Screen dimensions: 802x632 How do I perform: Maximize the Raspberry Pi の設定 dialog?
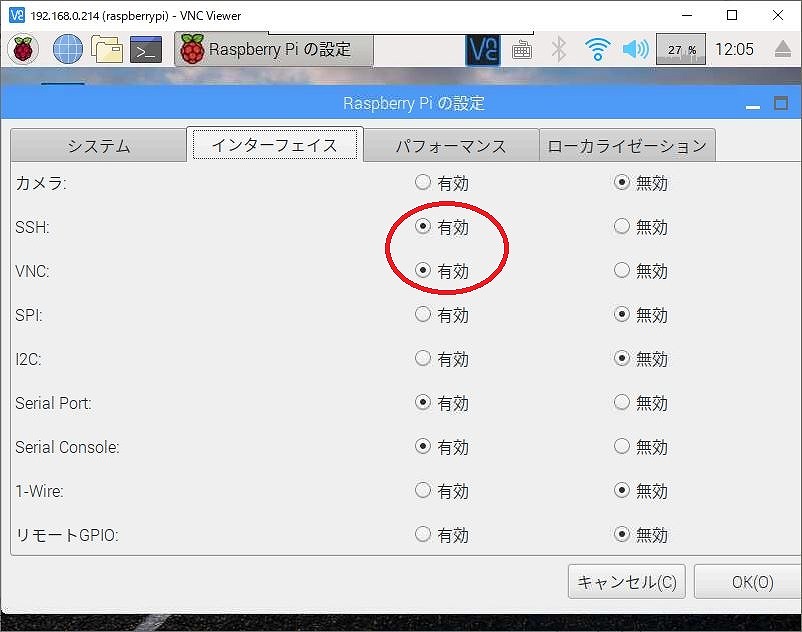point(781,104)
